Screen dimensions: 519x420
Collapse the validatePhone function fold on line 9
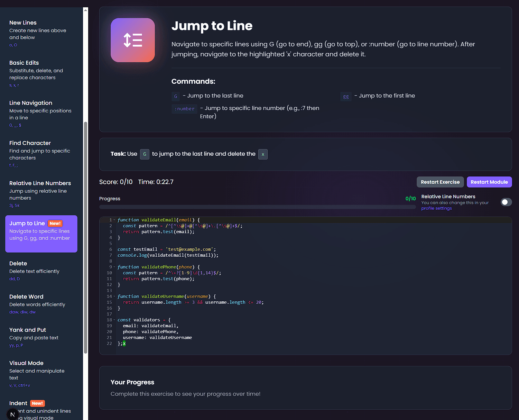pos(114,267)
